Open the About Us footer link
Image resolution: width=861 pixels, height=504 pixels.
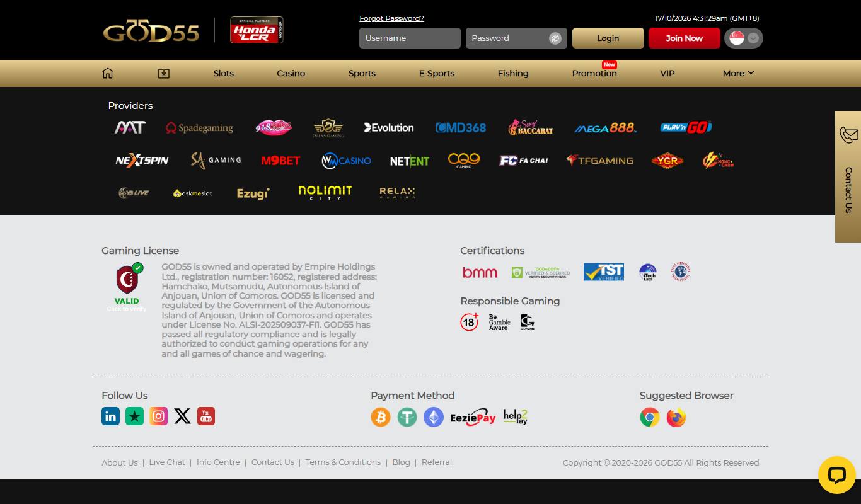(x=119, y=462)
